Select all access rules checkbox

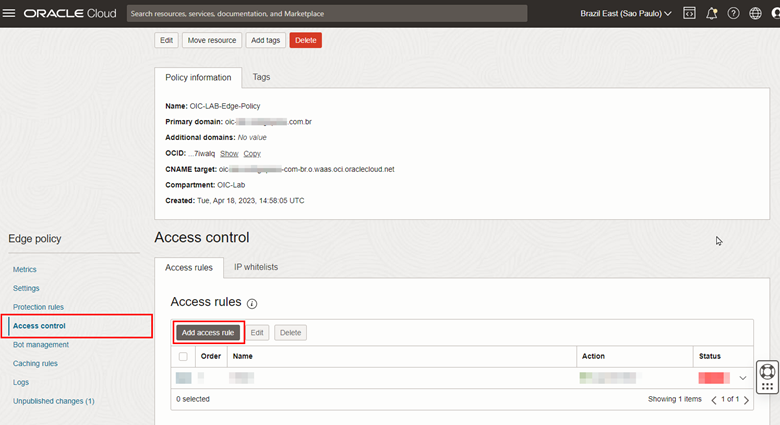tap(183, 356)
